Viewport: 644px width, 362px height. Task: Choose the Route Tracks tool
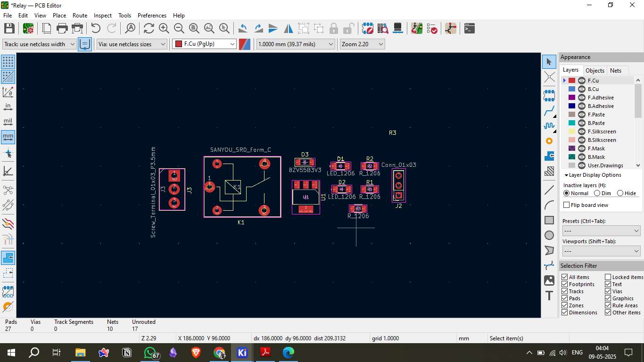click(549, 111)
